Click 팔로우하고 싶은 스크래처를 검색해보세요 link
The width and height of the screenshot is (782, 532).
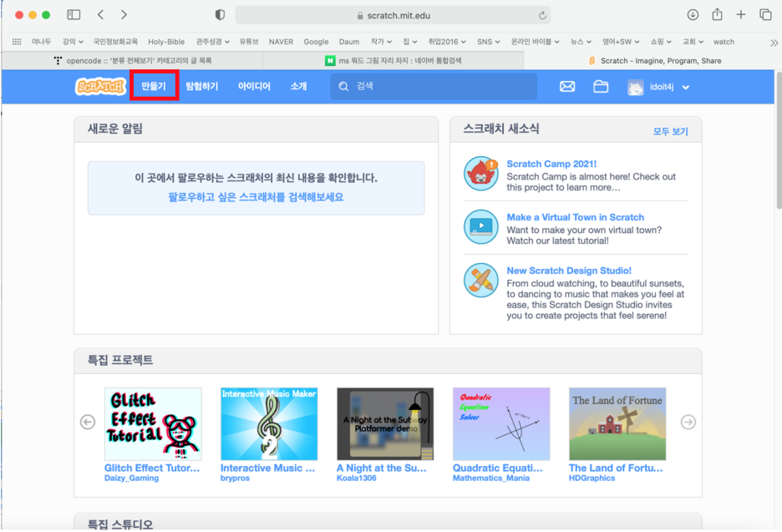tap(256, 197)
